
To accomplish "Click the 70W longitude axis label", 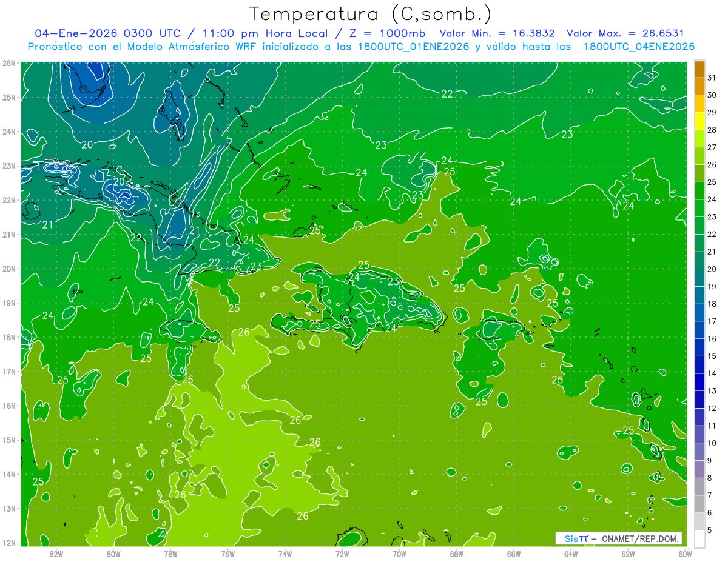I will (x=399, y=553).
